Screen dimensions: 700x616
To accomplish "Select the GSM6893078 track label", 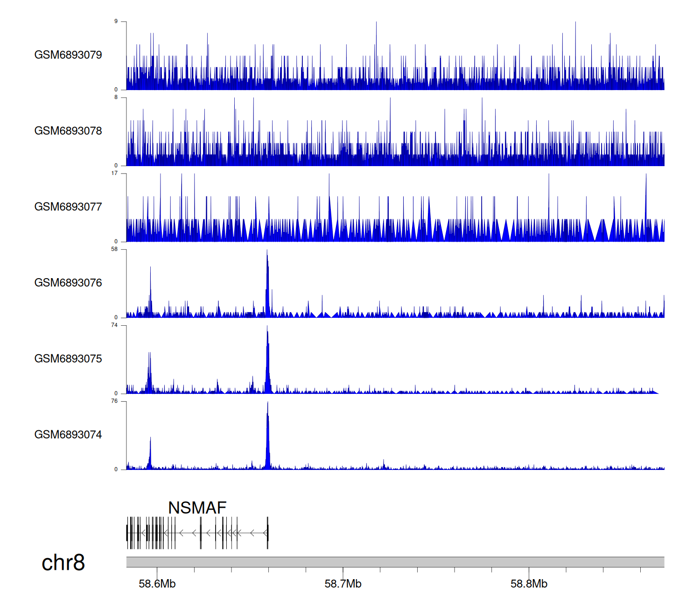I will [68, 131].
